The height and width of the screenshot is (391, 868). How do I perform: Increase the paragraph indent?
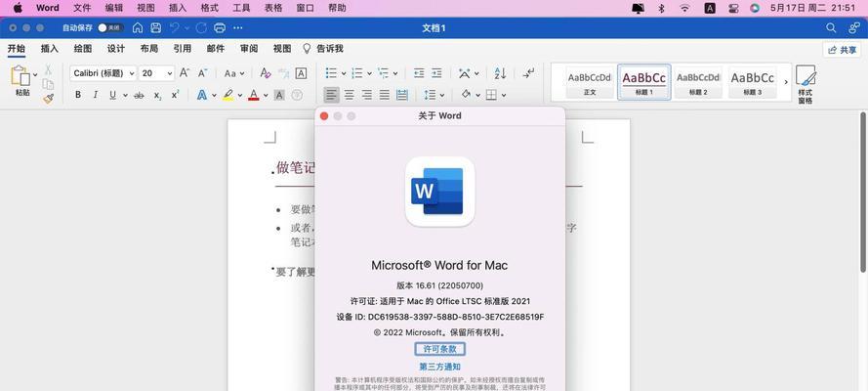(x=436, y=73)
